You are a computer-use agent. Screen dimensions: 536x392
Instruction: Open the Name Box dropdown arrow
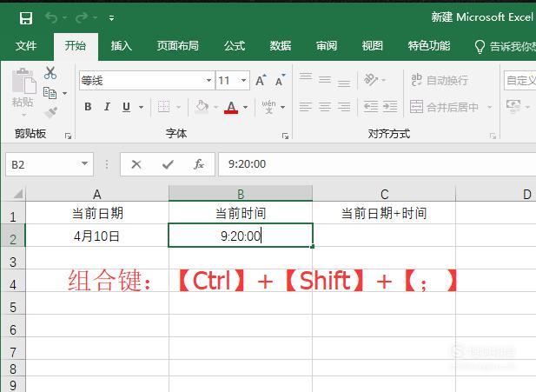tap(85, 164)
